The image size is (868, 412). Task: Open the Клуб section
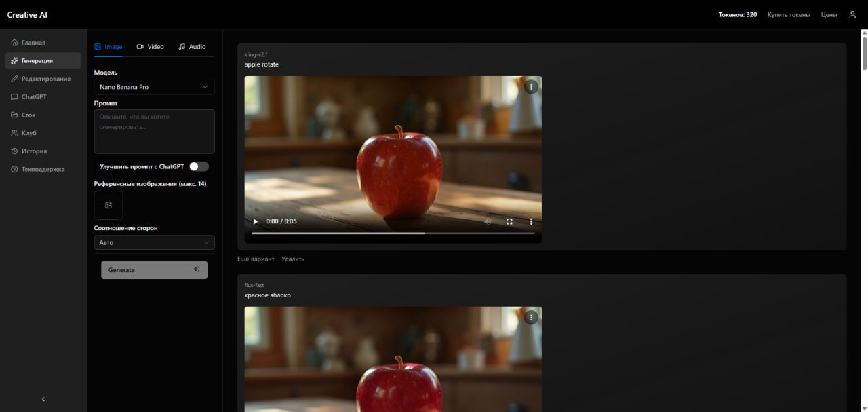pos(43,133)
